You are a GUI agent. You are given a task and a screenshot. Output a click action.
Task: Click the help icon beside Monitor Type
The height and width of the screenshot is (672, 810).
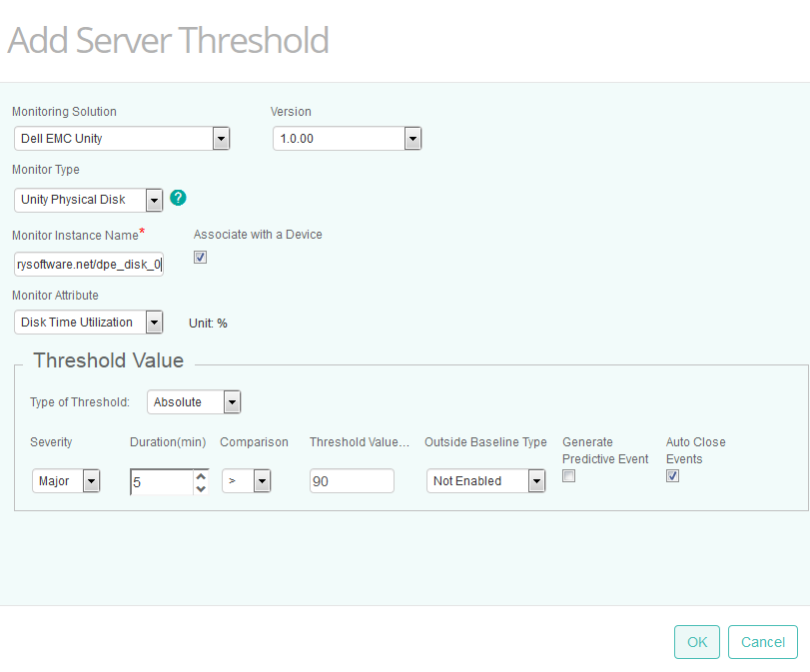pyautogui.click(x=178, y=198)
